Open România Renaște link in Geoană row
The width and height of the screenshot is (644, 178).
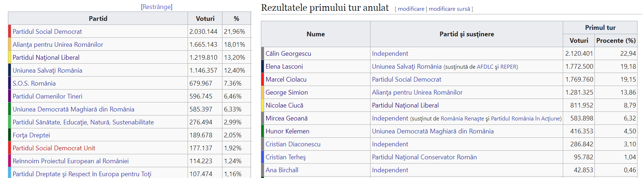tap(462, 119)
